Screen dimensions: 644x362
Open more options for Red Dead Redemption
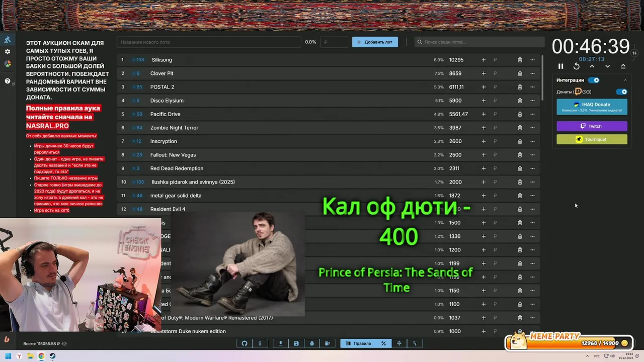coord(532,168)
